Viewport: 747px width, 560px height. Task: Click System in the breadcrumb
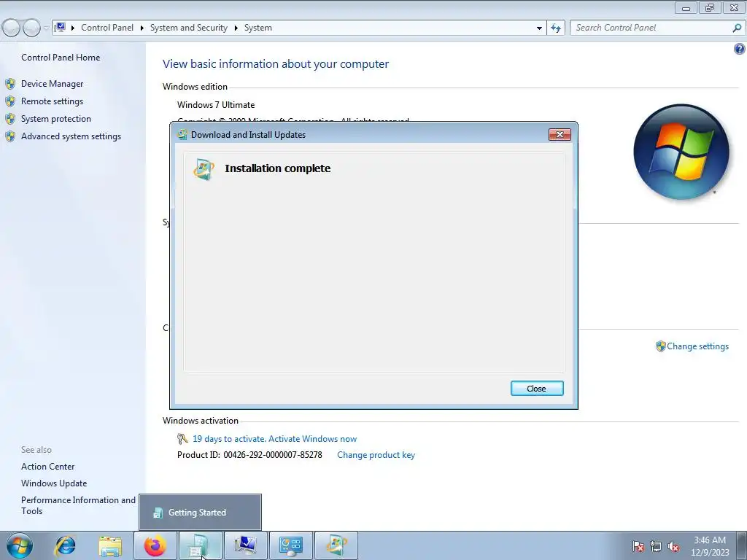click(x=258, y=28)
